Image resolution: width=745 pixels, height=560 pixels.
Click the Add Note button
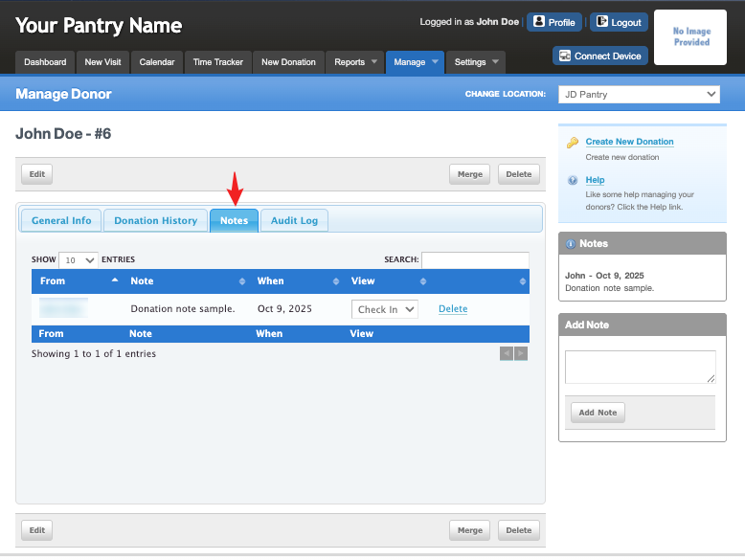pos(598,413)
